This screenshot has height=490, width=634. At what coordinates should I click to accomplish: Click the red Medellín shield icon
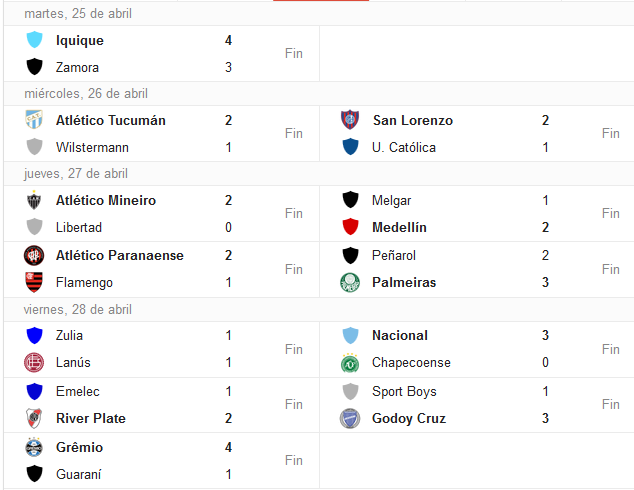tap(350, 227)
